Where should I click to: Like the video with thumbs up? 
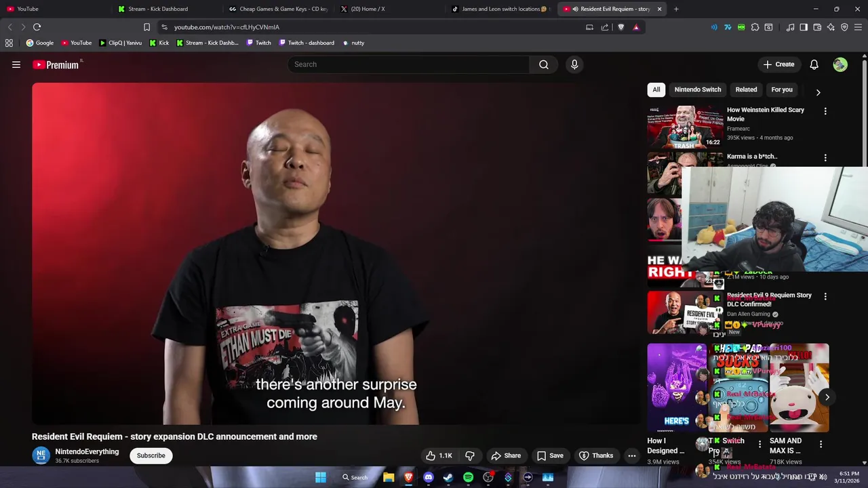(439, 455)
